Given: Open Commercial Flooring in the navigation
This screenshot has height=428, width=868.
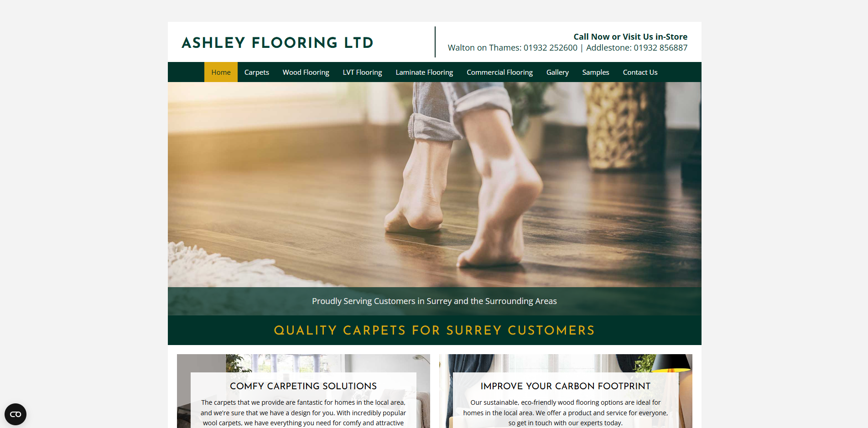Looking at the screenshot, I should pos(500,72).
